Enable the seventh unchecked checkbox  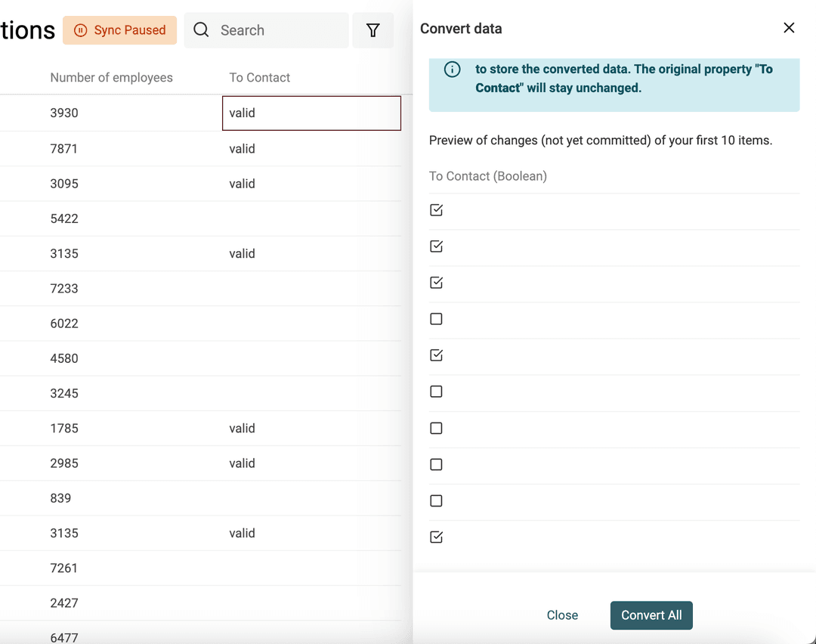(436, 427)
